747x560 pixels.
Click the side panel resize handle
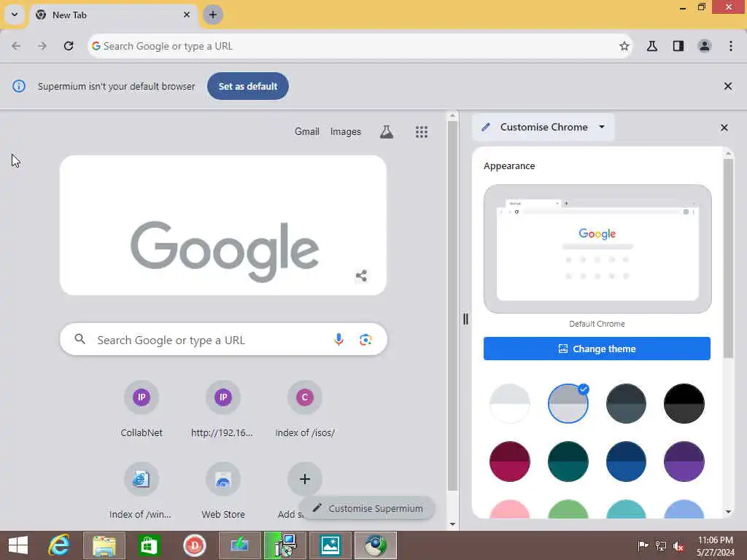click(465, 319)
